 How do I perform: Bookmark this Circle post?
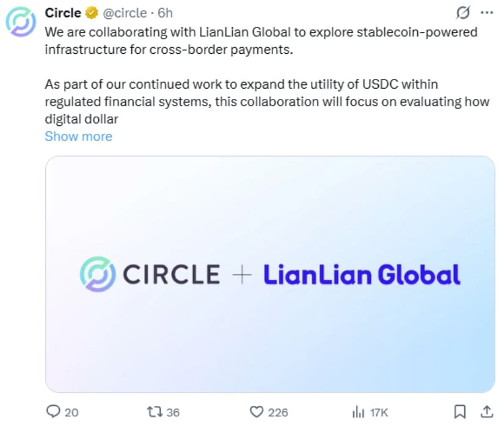461,412
